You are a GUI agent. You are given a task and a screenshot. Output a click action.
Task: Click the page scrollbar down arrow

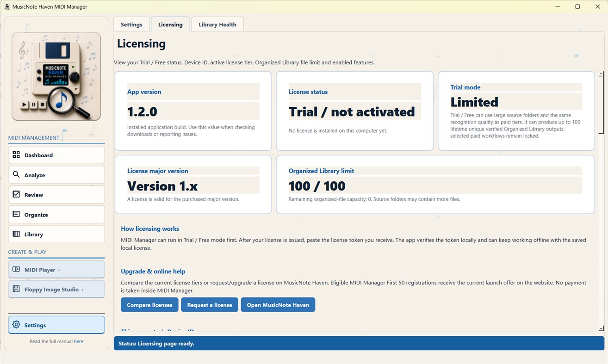pyautogui.click(x=601, y=328)
